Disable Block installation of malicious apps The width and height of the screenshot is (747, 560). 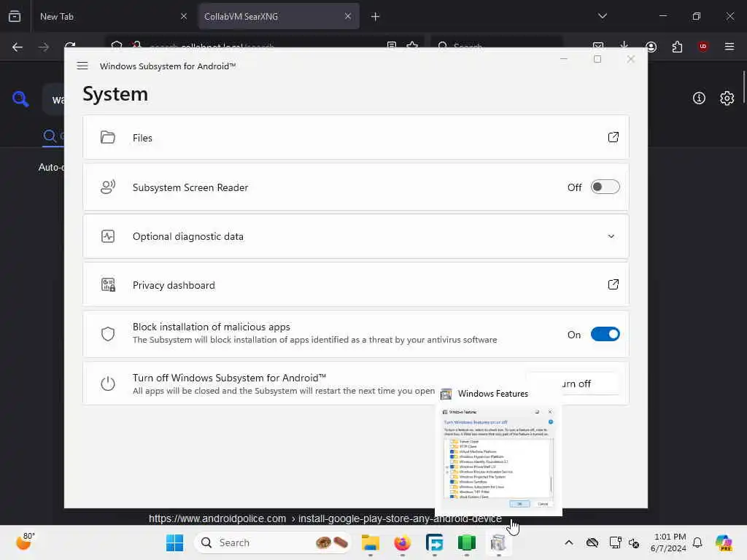(x=605, y=334)
